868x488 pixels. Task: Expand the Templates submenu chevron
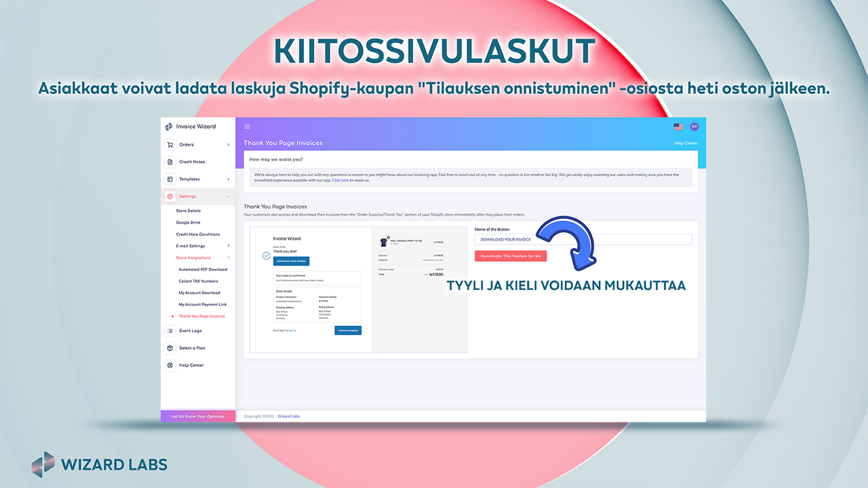pyautogui.click(x=229, y=179)
